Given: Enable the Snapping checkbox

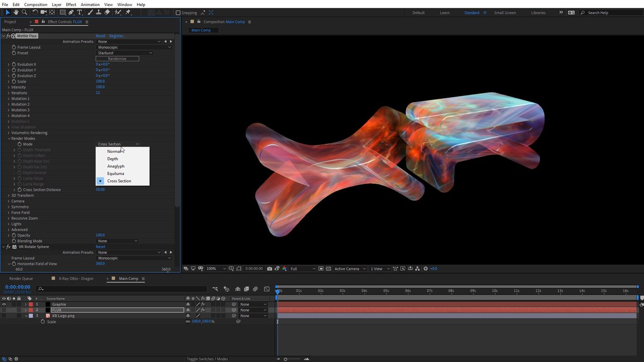Looking at the screenshot, I should tap(178, 13).
